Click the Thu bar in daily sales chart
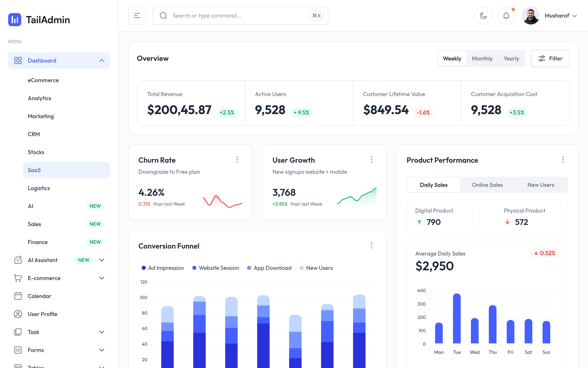 click(x=492, y=324)
